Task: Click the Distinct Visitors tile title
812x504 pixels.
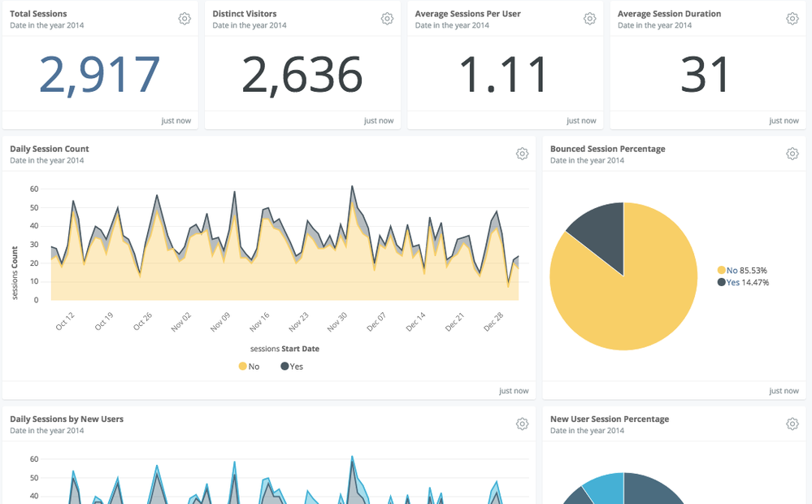Action: pos(245,14)
